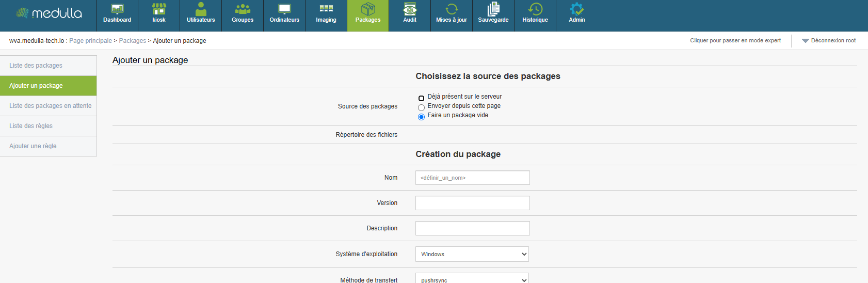Select 'Envoyer depuis cette page' radio
868x283 pixels.
point(421,107)
